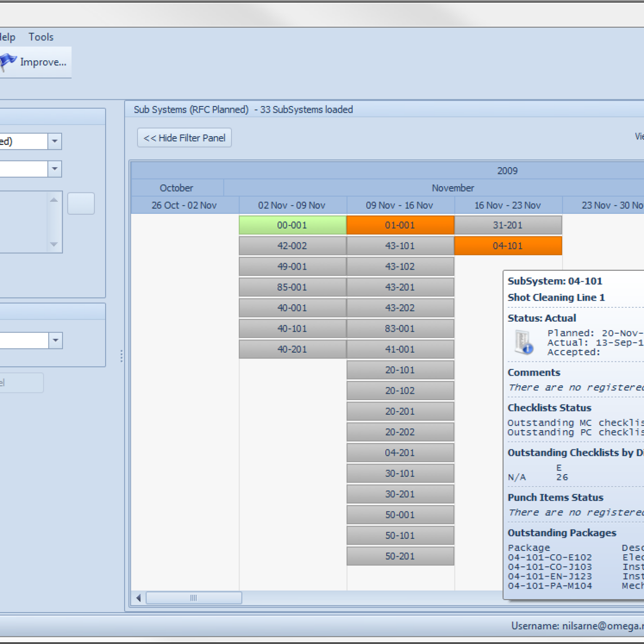This screenshot has width=644, height=644.
Task: Select the green 00-001 subsystem block
Action: [x=292, y=225]
